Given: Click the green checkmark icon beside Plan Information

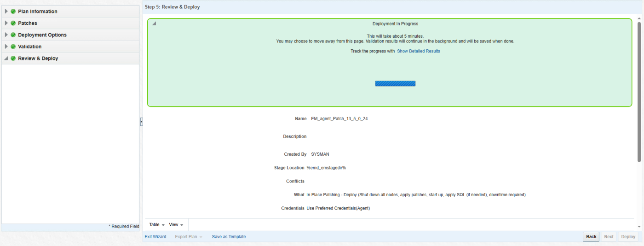Looking at the screenshot, I should pos(13,12).
